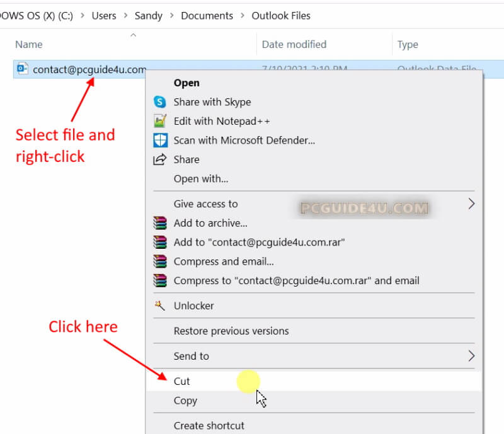Click the Microsoft Defender shield icon

click(x=160, y=140)
